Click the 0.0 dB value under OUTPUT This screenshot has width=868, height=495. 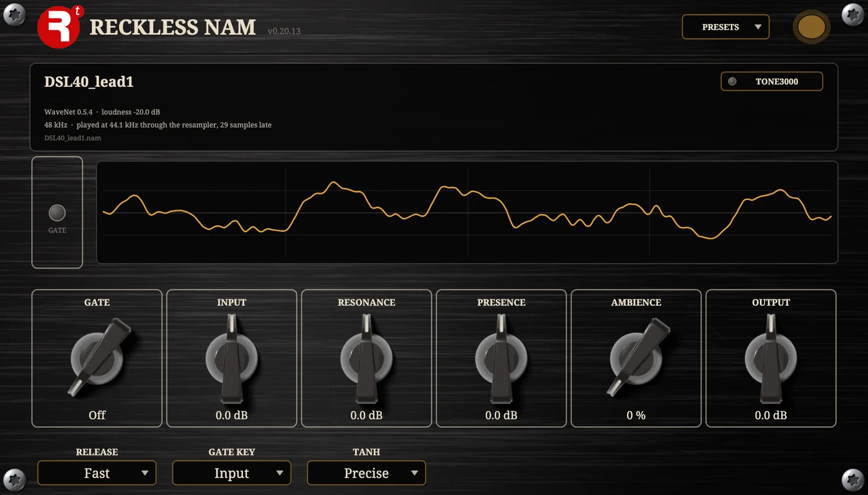(x=771, y=415)
